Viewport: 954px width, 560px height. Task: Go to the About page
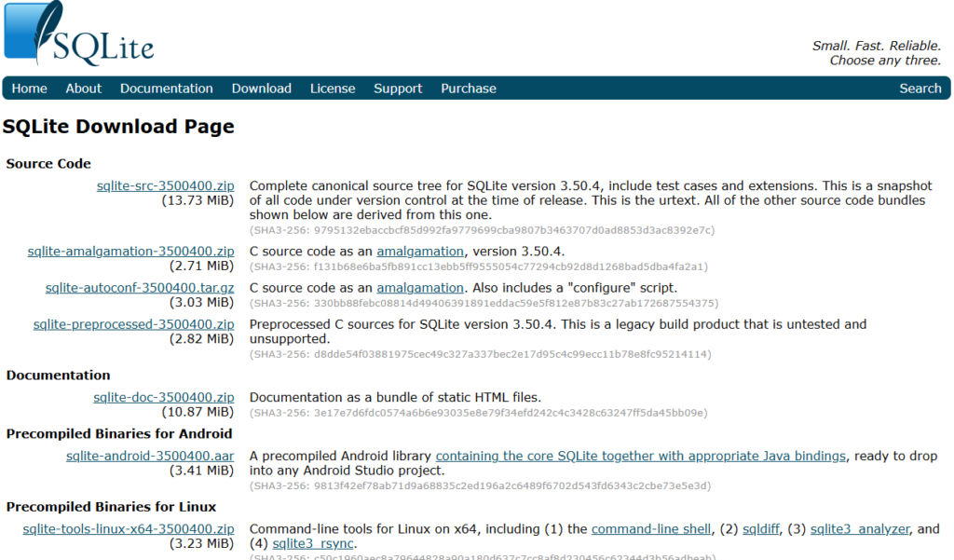click(83, 89)
